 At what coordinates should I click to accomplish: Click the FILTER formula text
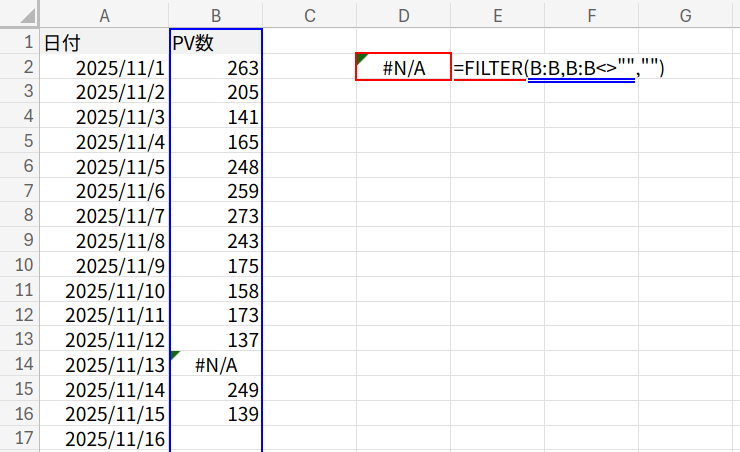click(x=558, y=68)
